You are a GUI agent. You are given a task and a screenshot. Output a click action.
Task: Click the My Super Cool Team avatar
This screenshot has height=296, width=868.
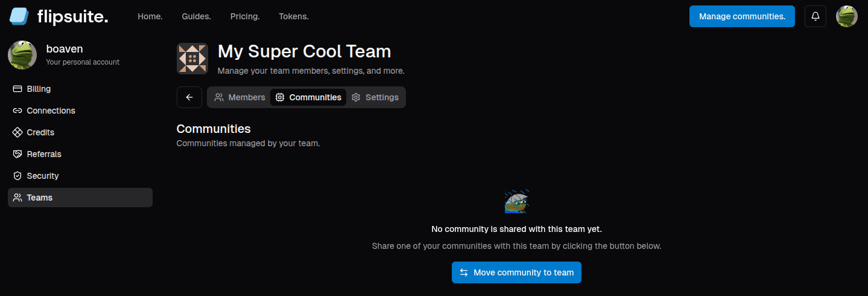(x=192, y=59)
